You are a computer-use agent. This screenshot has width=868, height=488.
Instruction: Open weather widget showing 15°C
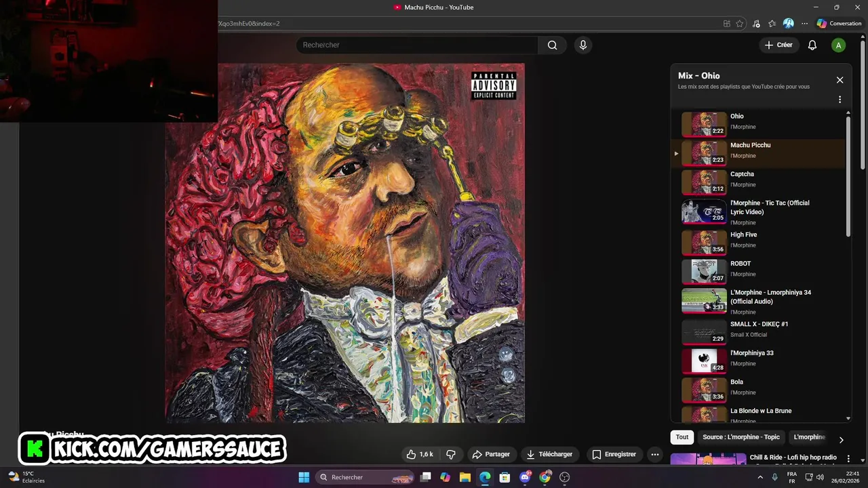coord(26,477)
